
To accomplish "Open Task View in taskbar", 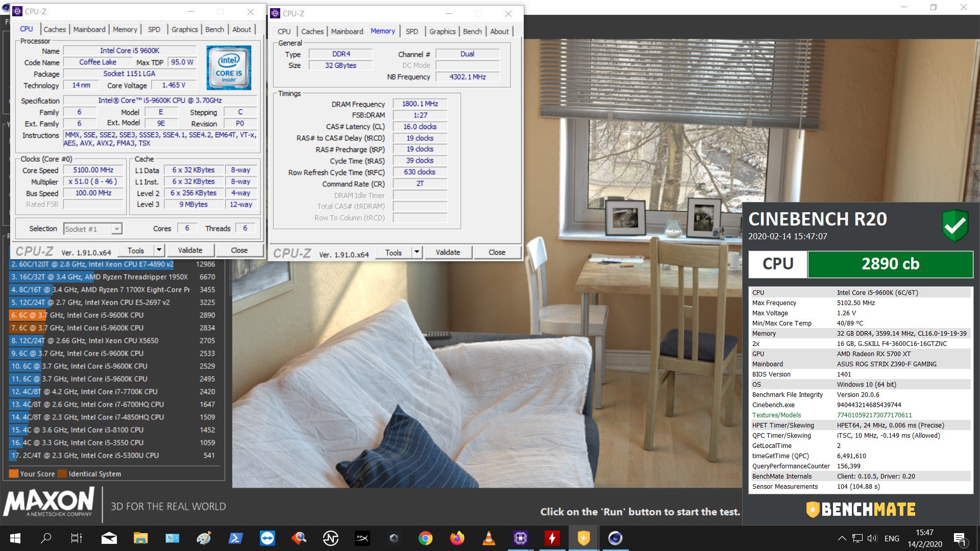I will [77, 538].
